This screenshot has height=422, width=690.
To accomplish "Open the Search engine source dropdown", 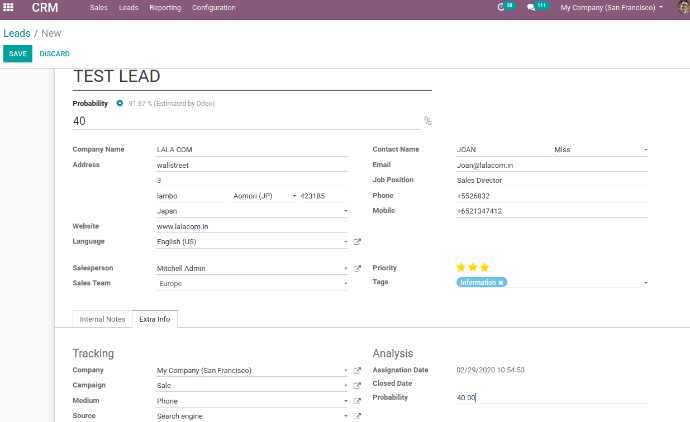I will point(345,416).
